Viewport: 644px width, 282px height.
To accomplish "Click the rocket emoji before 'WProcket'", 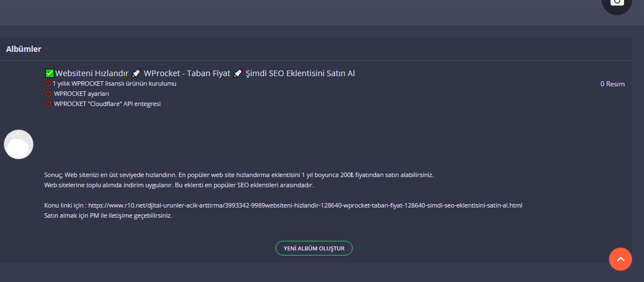I will 136,73.
